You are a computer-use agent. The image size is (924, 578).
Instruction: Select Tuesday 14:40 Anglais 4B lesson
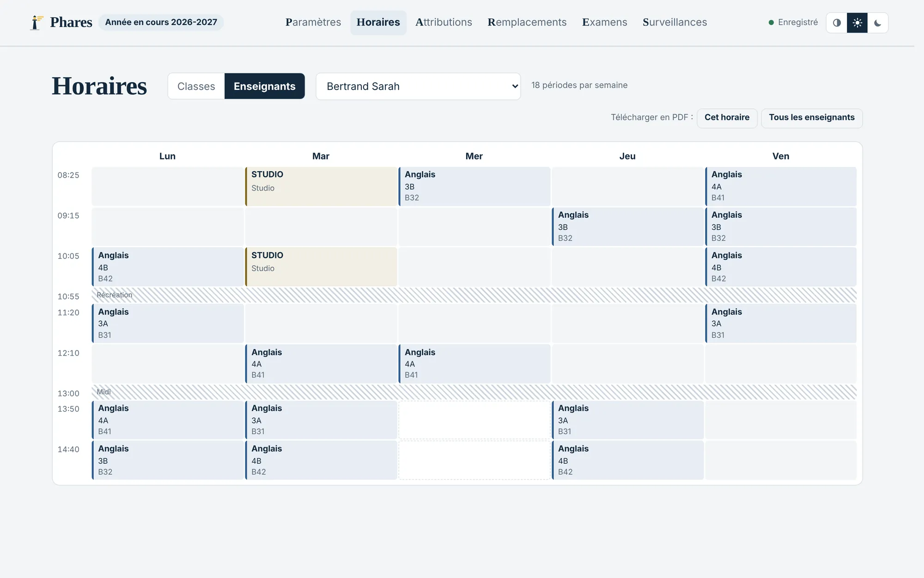[x=321, y=460]
